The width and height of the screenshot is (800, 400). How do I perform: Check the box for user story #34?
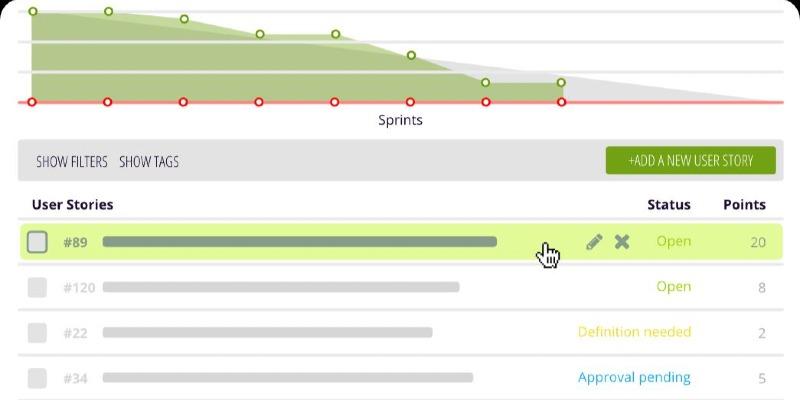pyautogui.click(x=37, y=378)
